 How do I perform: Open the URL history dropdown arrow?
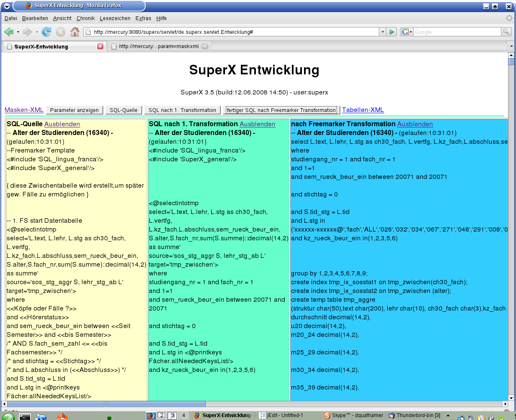382,32
